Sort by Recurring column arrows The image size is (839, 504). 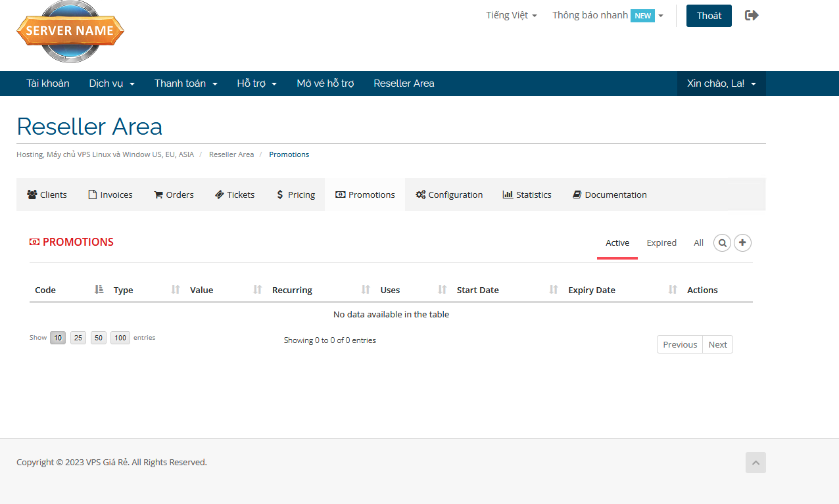pyautogui.click(x=366, y=290)
